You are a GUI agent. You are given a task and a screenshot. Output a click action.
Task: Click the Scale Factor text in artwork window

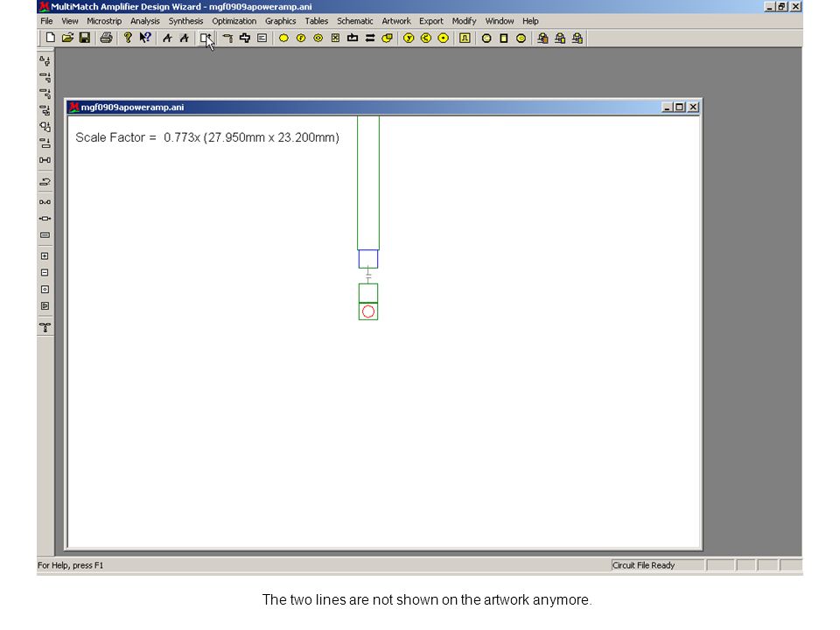[207, 137]
